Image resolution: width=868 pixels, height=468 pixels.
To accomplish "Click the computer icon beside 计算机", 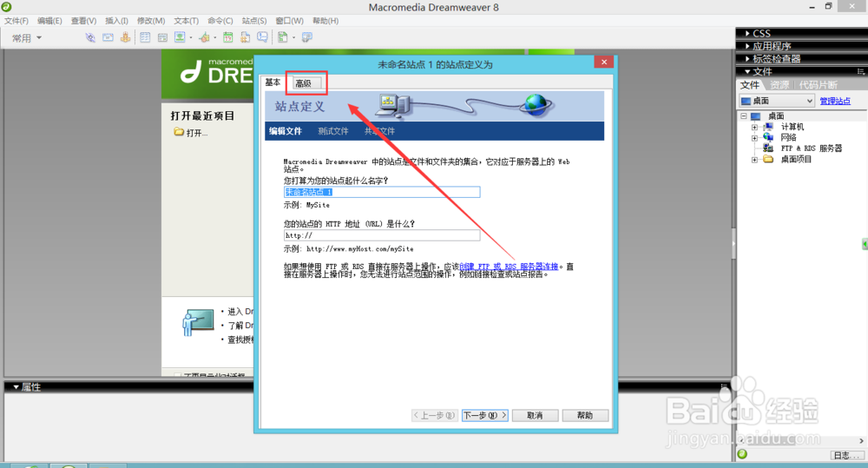I will pyautogui.click(x=768, y=127).
